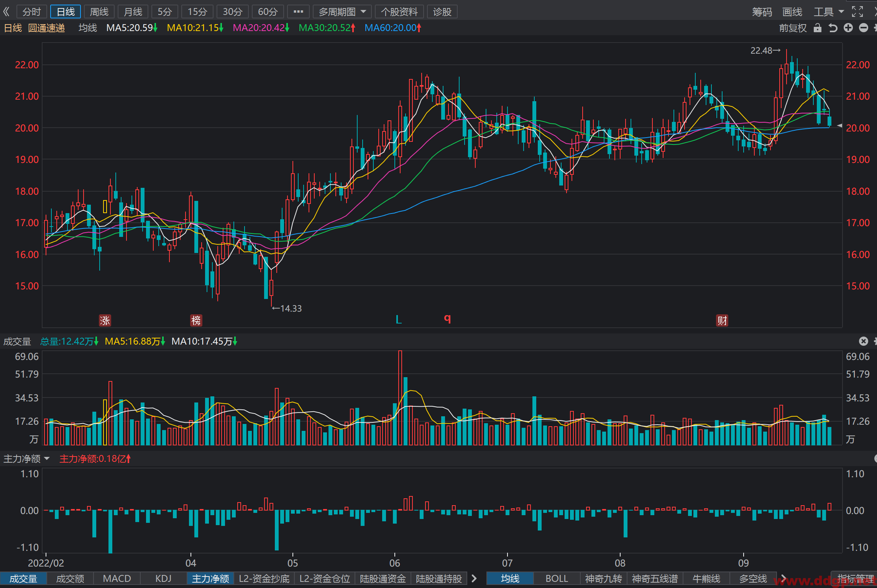Select 主力净额 indicator tab

point(210,578)
